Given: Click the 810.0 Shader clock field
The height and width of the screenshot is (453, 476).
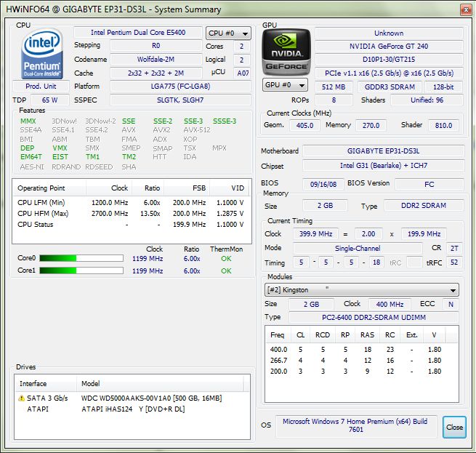Looking at the screenshot, I should [443, 125].
